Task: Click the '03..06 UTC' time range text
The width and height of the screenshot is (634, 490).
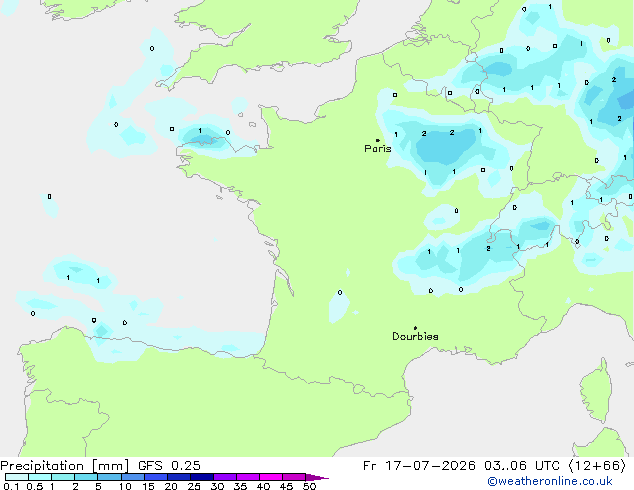Action: 522,466
